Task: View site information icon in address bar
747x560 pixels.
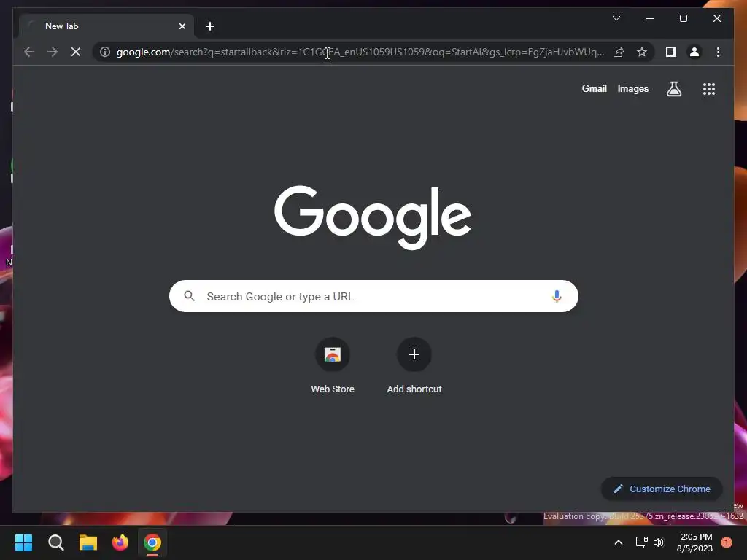Action: click(x=105, y=52)
